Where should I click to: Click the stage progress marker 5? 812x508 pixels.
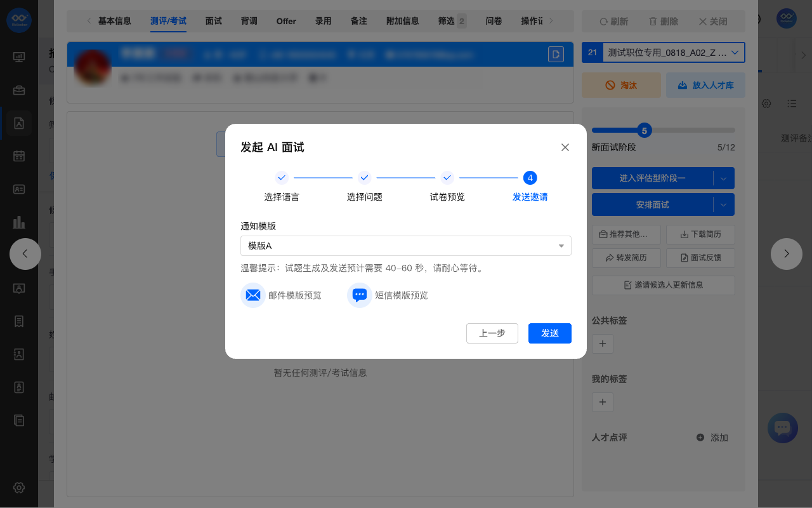click(x=645, y=131)
